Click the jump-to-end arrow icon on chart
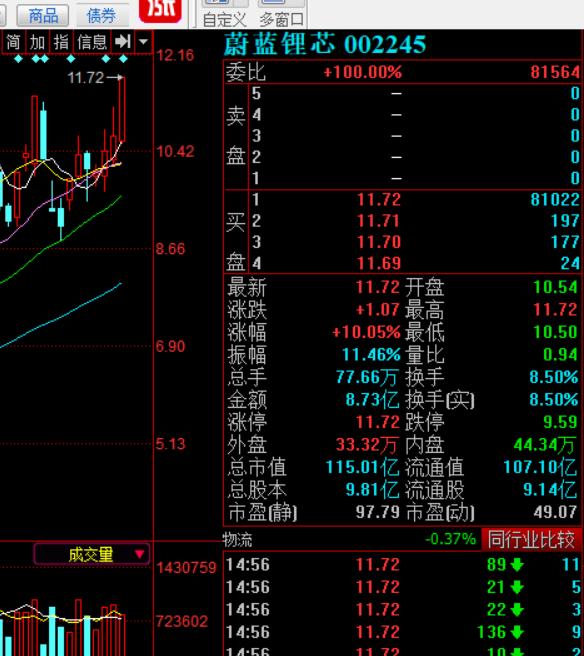Screen dimensions: 584x656 click(x=123, y=41)
